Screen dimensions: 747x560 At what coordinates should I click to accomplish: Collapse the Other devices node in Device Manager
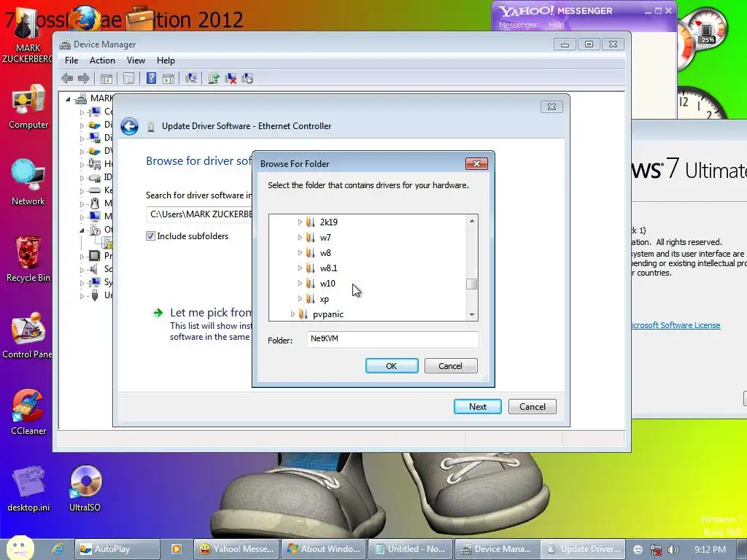(x=82, y=230)
